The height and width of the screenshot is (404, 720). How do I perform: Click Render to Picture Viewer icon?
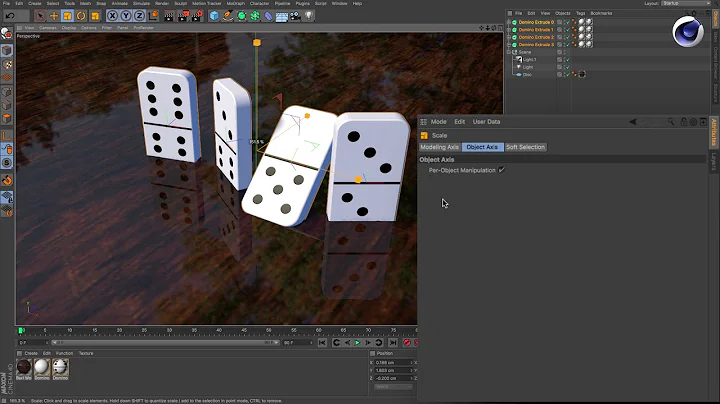[x=183, y=16]
